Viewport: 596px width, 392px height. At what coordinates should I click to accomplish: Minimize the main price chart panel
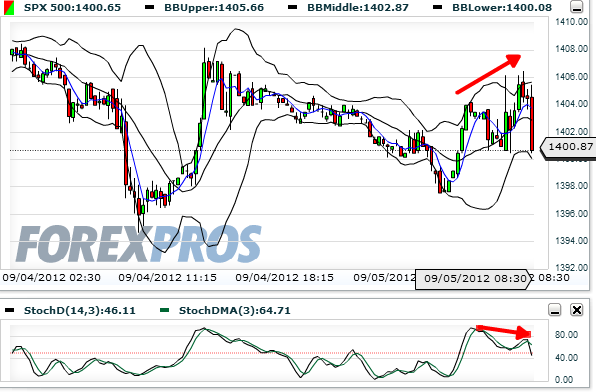coord(577,7)
